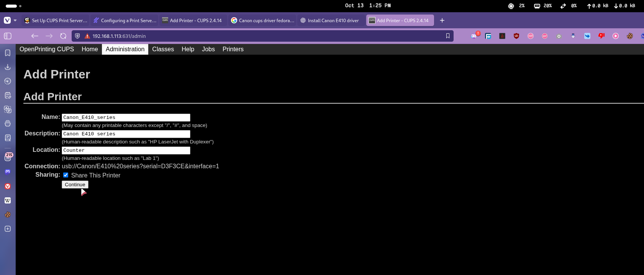The image size is (644, 275).
Task: Reload the current page
Action: click(63, 36)
